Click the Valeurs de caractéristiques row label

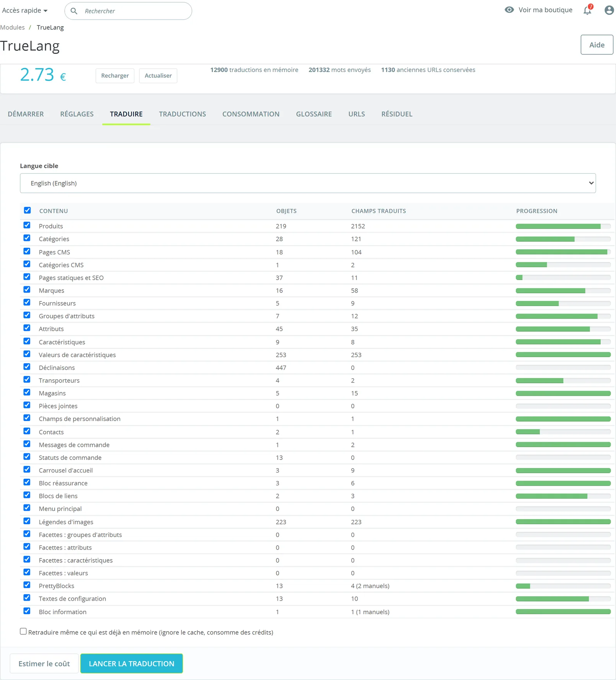[x=77, y=355]
